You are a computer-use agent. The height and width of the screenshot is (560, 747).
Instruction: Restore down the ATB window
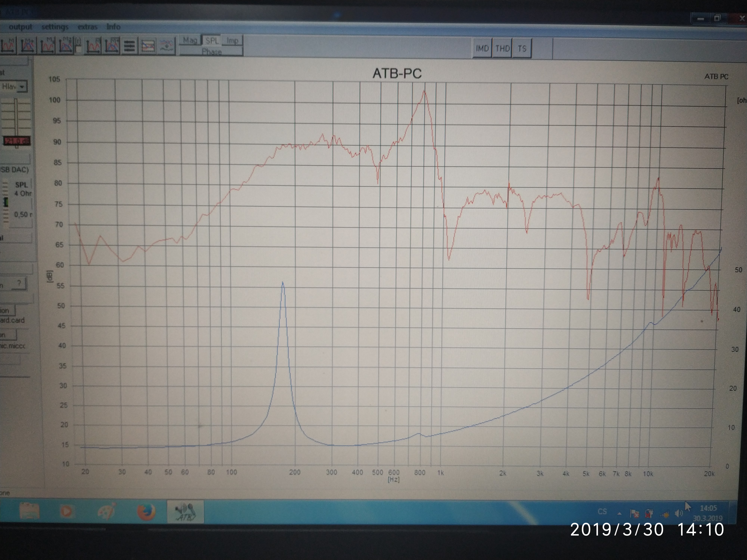[x=717, y=18]
